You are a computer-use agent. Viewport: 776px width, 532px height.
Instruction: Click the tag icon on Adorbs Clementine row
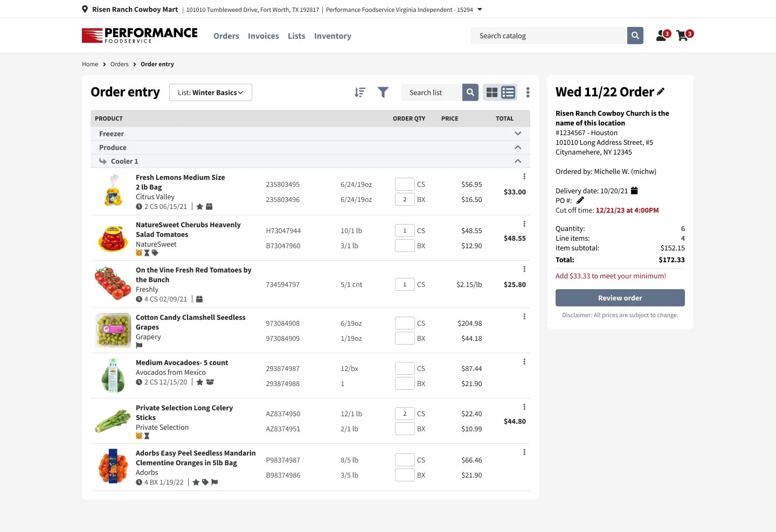coord(205,482)
